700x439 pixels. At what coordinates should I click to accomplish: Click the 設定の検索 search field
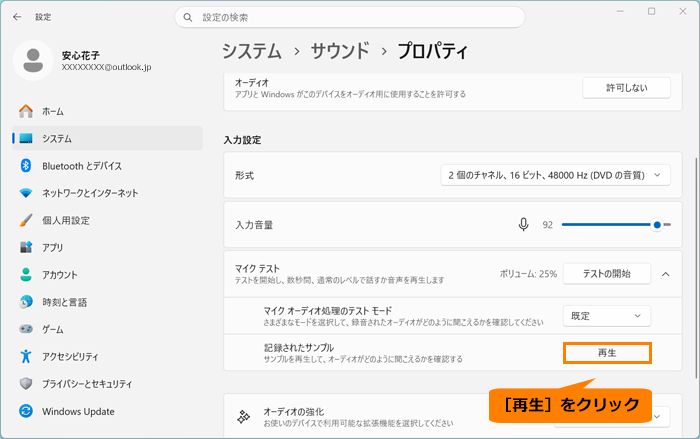pos(350,17)
